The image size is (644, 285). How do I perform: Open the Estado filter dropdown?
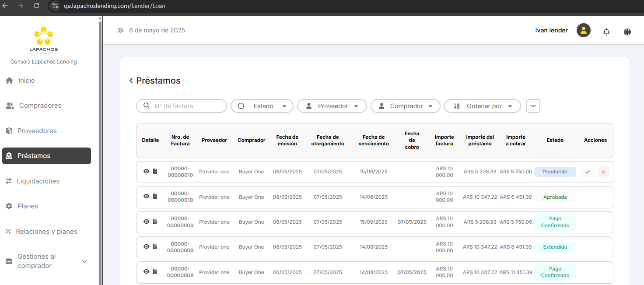(x=262, y=106)
